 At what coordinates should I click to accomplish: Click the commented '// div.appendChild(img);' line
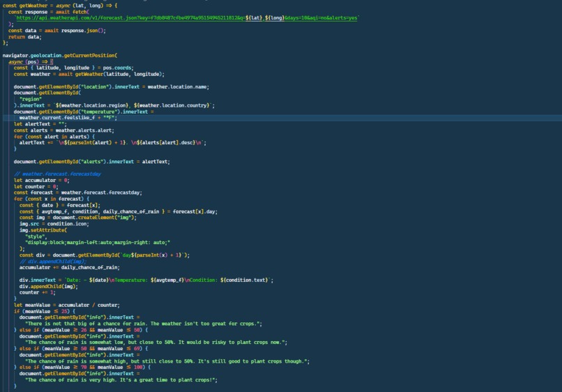coord(53,262)
